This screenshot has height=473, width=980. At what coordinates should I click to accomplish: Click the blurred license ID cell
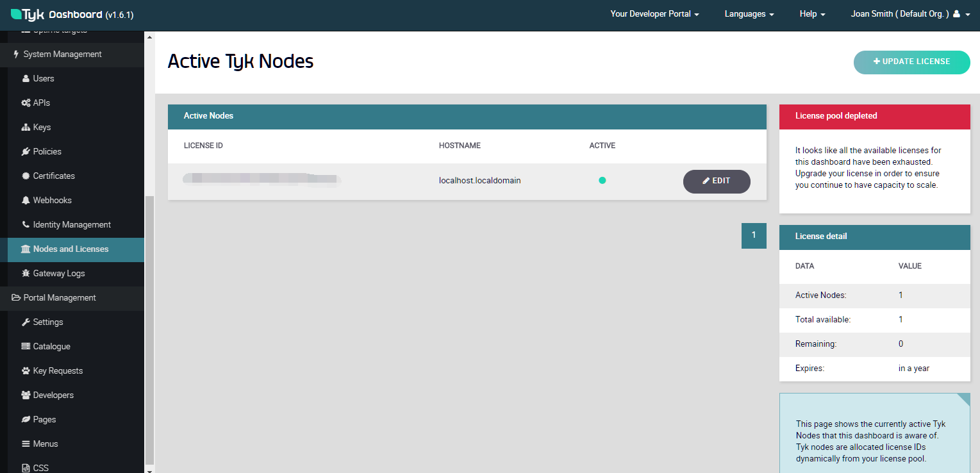[x=262, y=179]
